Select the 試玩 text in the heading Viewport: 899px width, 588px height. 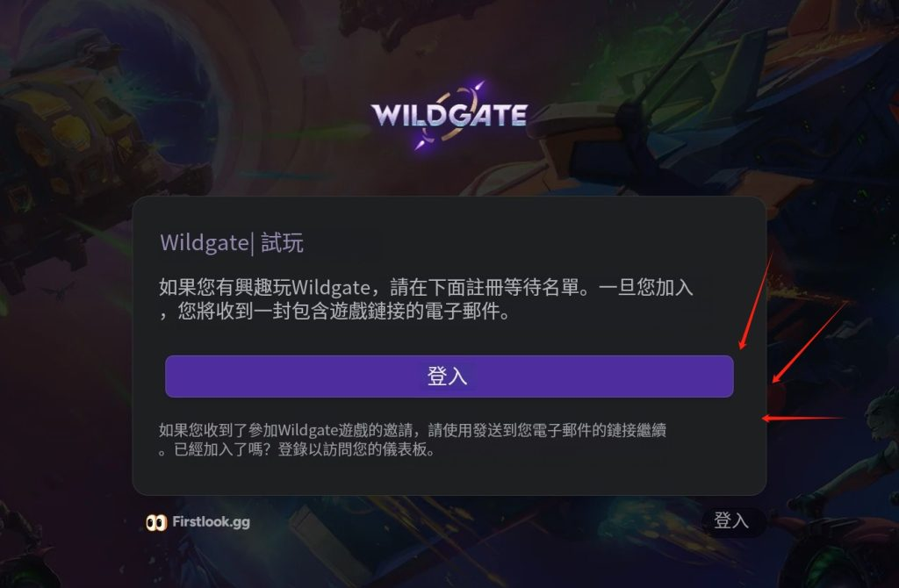(282, 243)
